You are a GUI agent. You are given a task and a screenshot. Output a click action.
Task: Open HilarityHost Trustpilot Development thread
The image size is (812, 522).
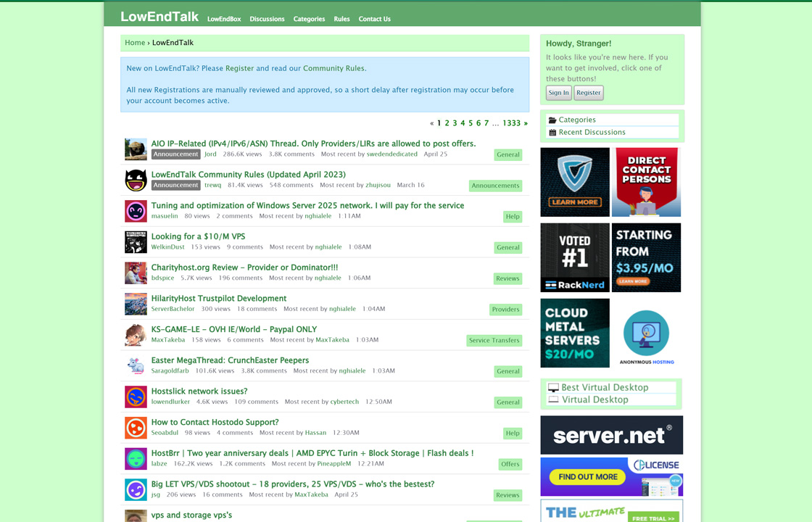[x=218, y=298]
